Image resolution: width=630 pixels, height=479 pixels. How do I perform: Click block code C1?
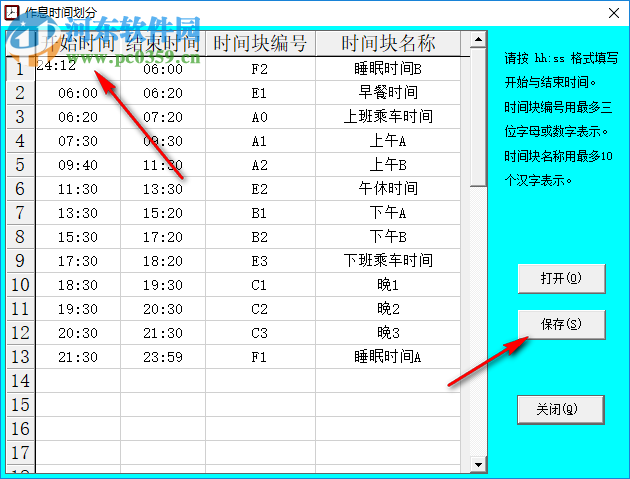(x=260, y=285)
